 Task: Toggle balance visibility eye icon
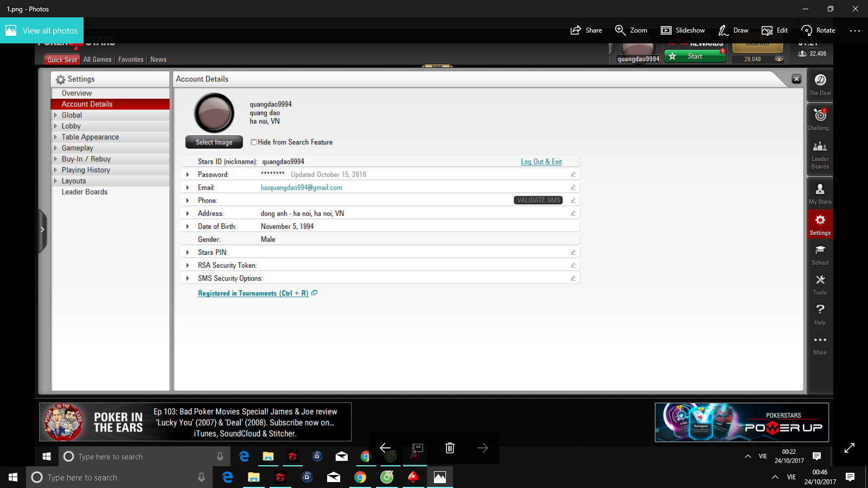point(779,59)
